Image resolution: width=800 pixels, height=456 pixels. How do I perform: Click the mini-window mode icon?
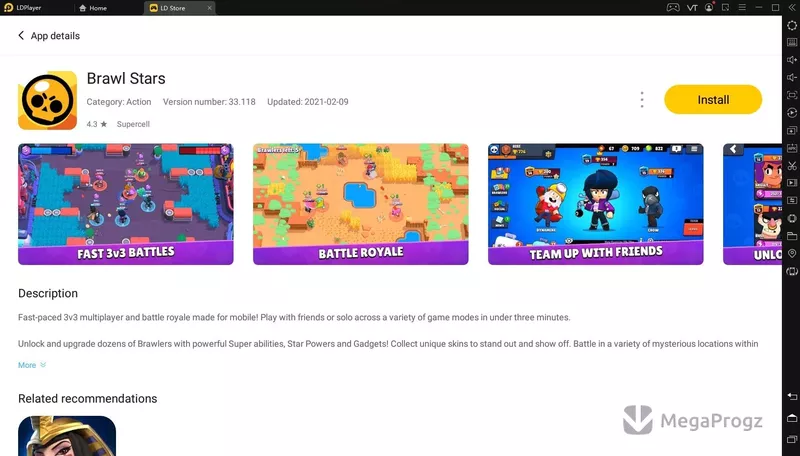(726, 7)
